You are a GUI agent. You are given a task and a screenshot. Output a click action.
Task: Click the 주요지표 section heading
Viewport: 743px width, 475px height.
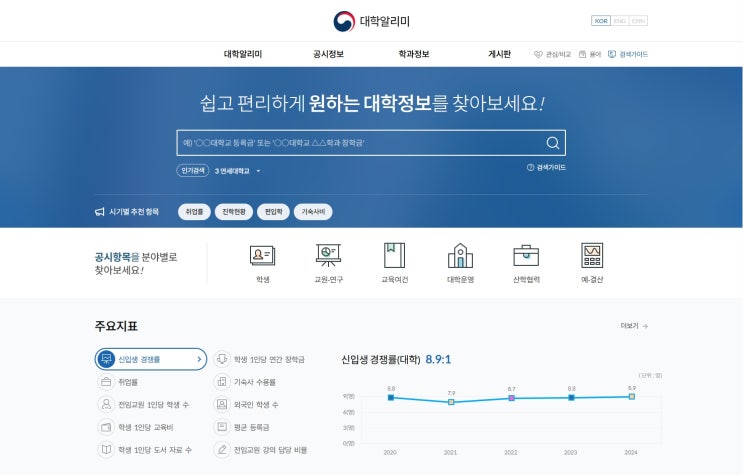(116, 326)
